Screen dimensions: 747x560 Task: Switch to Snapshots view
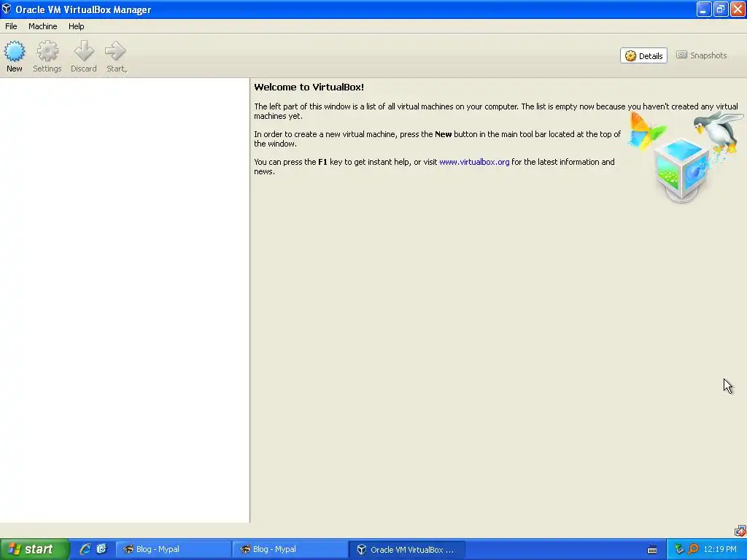[702, 55]
